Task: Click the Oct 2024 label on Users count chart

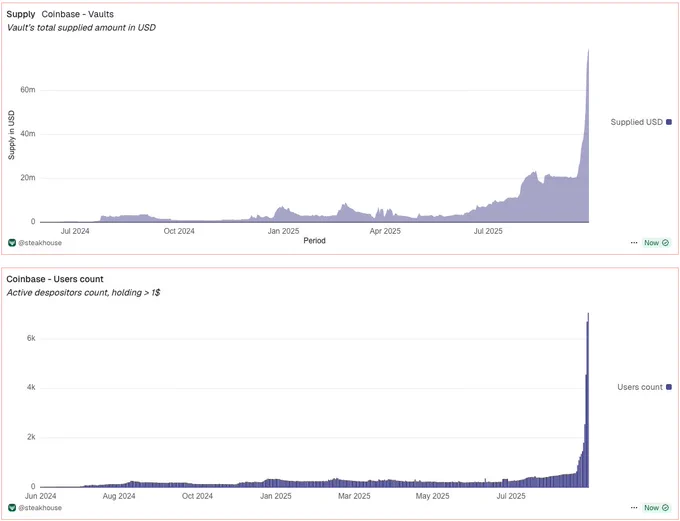Action: coord(197,496)
